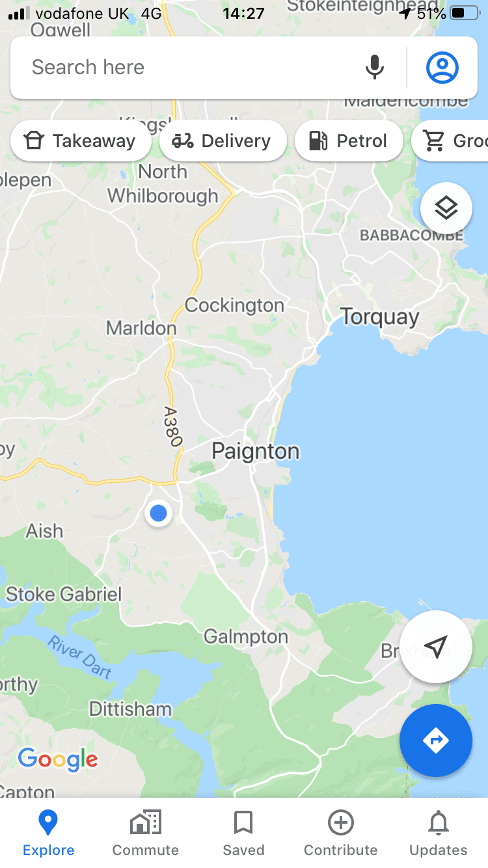Image resolution: width=488 pixels, height=868 pixels.
Task: Select the Delivery filter chip
Action: click(223, 141)
